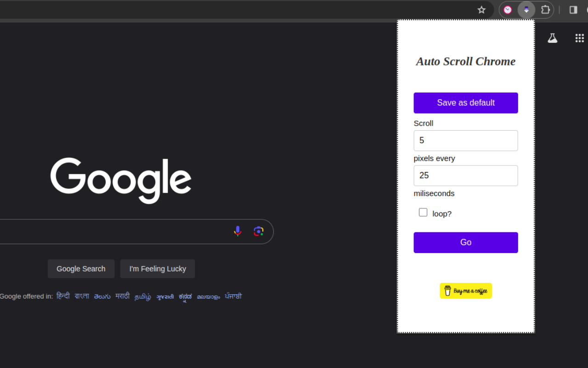Switch Google to ಕನ್ನಡ language
The width and height of the screenshot is (588, 368).
pyautogui.click(x=185, y=297)
